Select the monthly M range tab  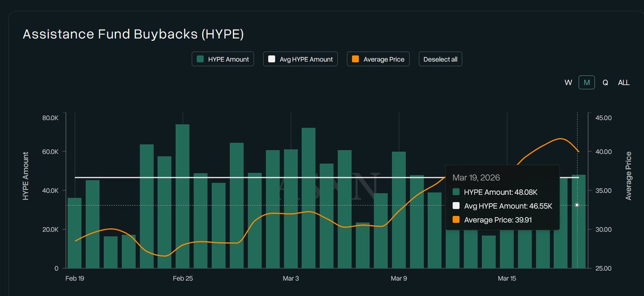(587, 83)
